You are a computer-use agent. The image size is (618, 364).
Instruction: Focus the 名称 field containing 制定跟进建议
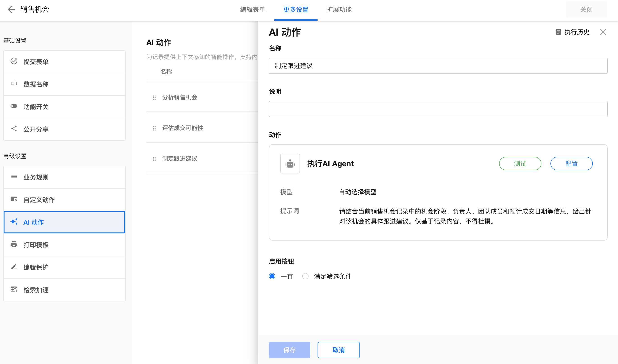click(x=438, y=66)
